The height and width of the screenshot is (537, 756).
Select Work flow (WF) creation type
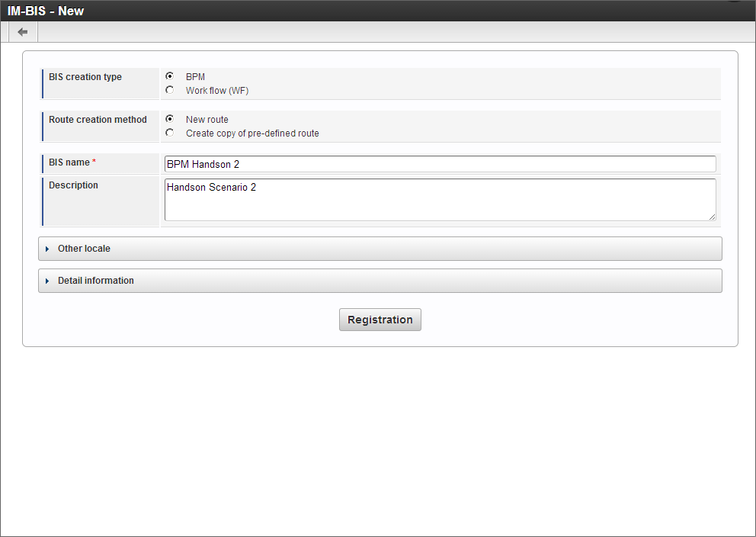(x=170, y=90)
